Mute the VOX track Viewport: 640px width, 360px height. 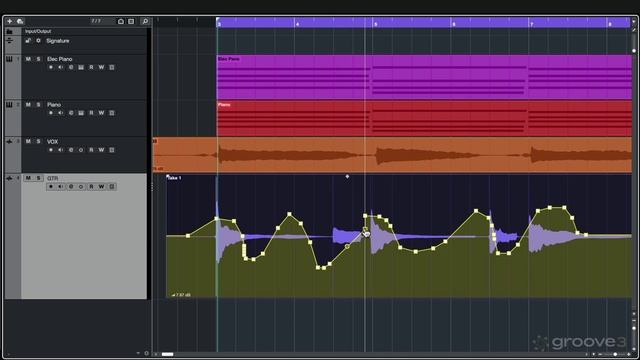(28, 141)
